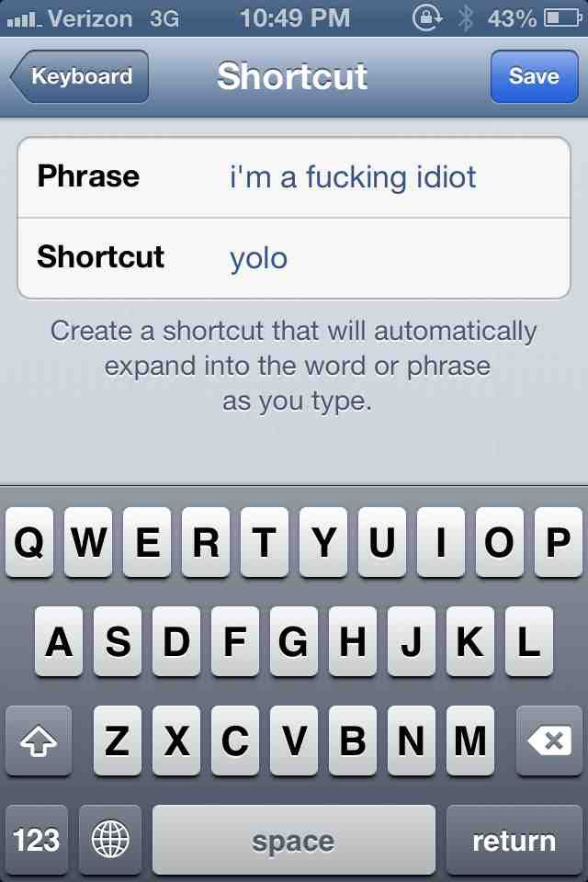The image size is (588, 882).
Task: Tap the battery icon in status bar
Action: click(562, 18)
